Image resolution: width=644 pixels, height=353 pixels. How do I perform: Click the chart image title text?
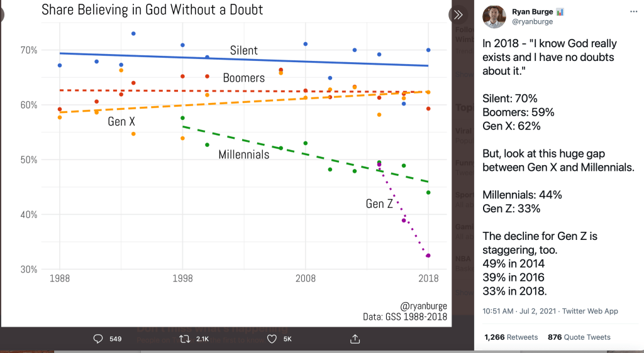pos(152,9)
